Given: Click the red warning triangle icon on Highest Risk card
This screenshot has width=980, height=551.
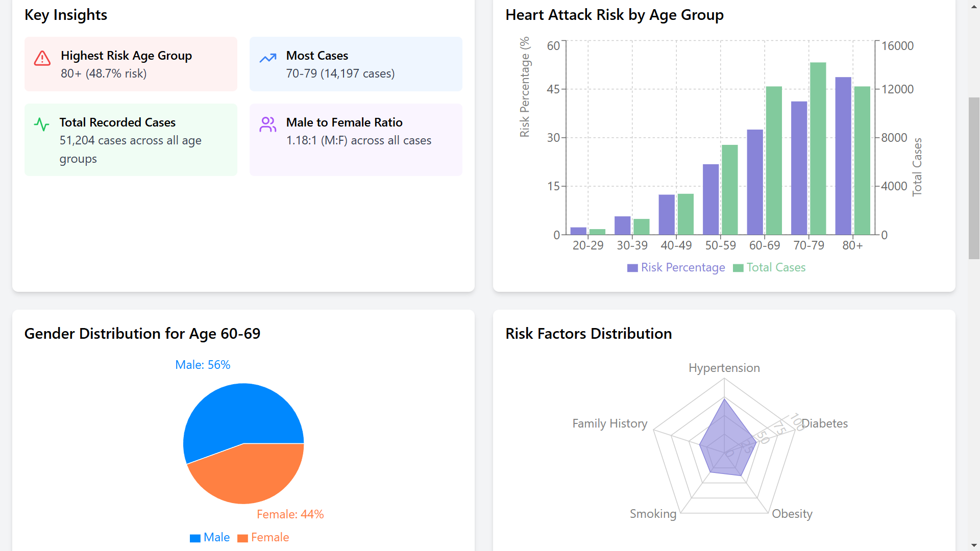Looking at the screenshot, I should pyautogui.click(x=42, y=58).
